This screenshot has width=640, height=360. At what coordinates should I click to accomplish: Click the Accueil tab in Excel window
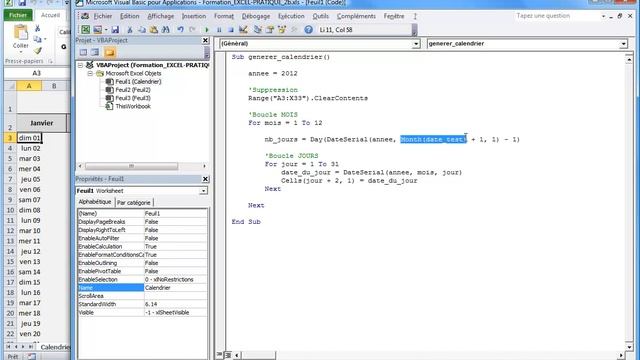pos(50,15)
